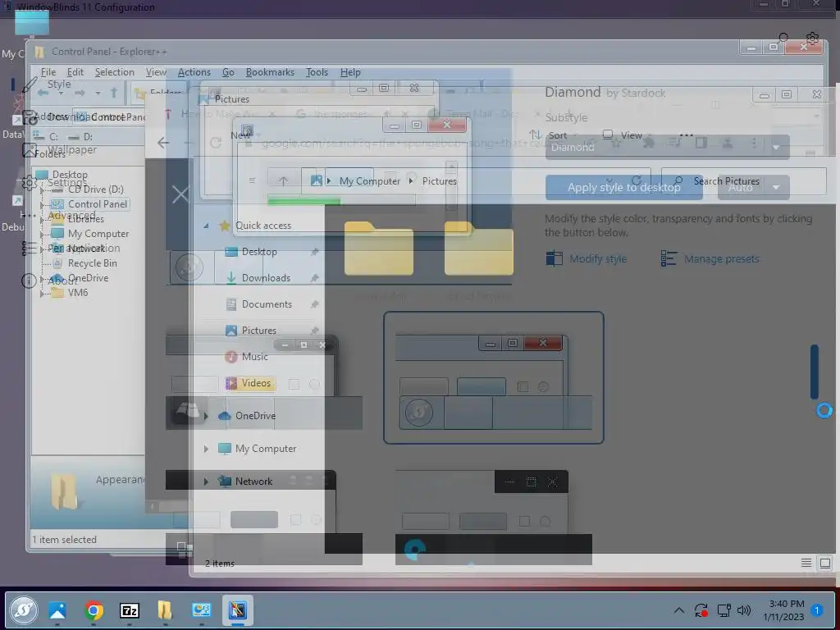Click the WindowBlinds vertical scrollbar thumb
The image size is (840, 630).
coord(815,372)
